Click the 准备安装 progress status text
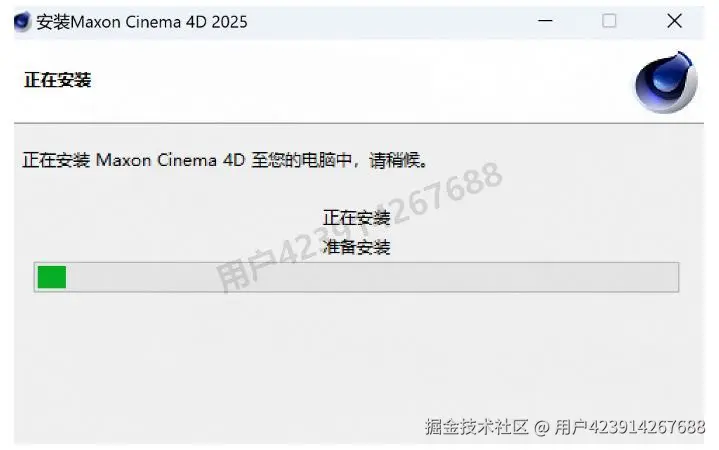 (x=356, y=247)
